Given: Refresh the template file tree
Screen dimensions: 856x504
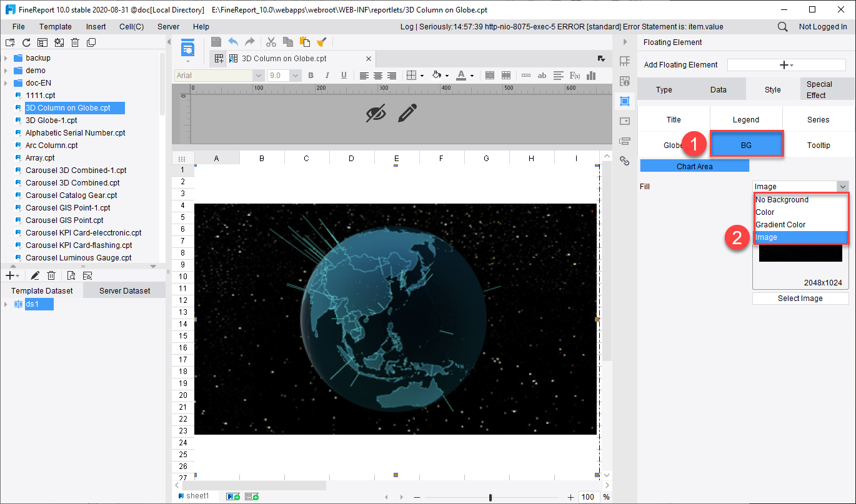Looking at the screenshot, I should [x=26, y=42].
